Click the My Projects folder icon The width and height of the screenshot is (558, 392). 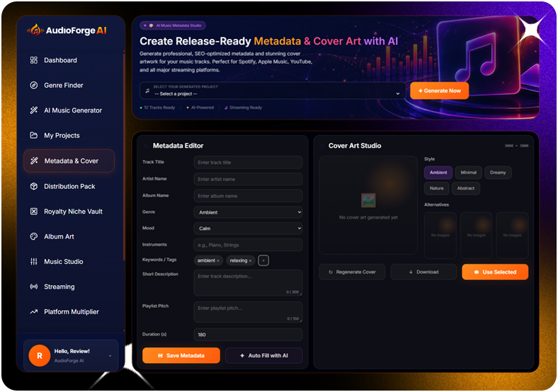(34, 135)
